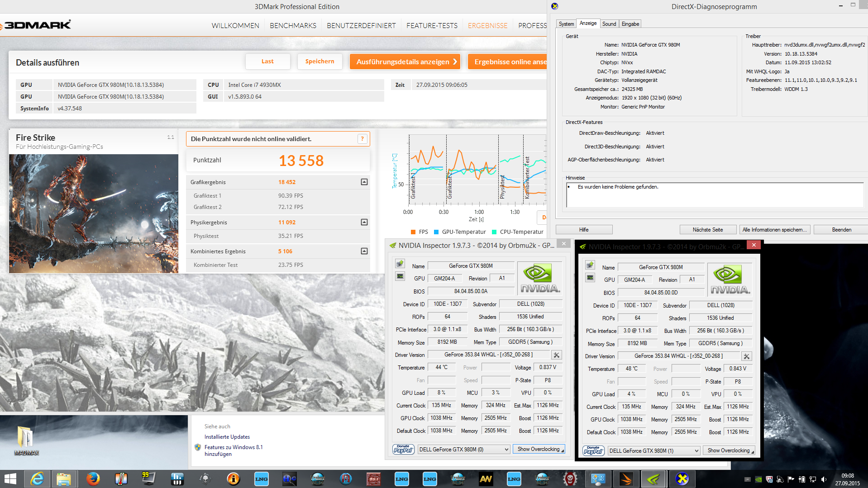This screenshot has height=488, width=868.
Task: Open MADMAX folder on the desktop
Action: (x=26, y=440)
